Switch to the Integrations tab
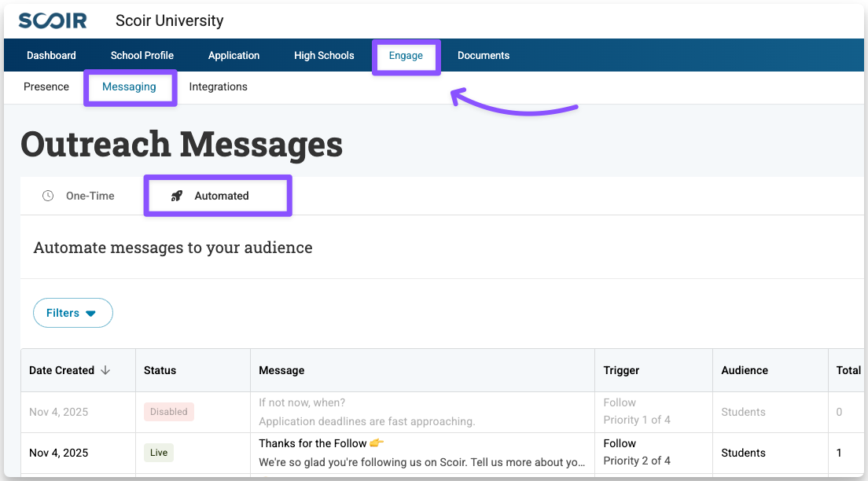This screenshot has height=481, width=868. [218, 86]
